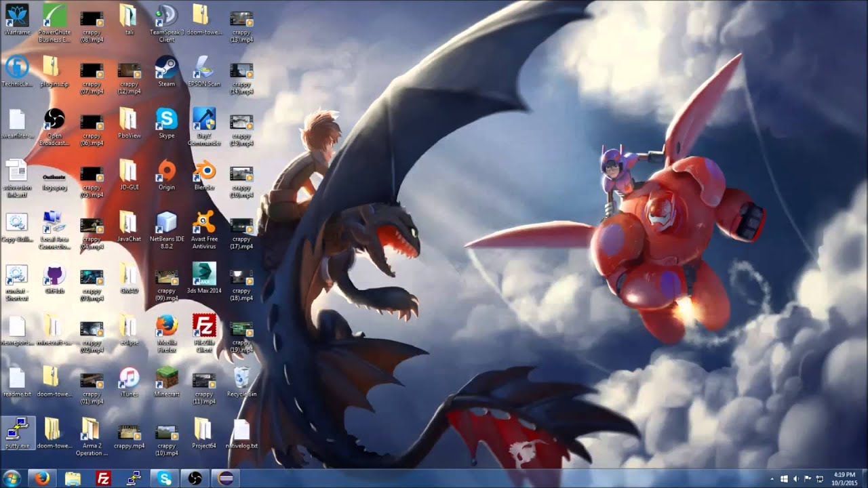Launch Blender from the desktop

coord(204,175)
